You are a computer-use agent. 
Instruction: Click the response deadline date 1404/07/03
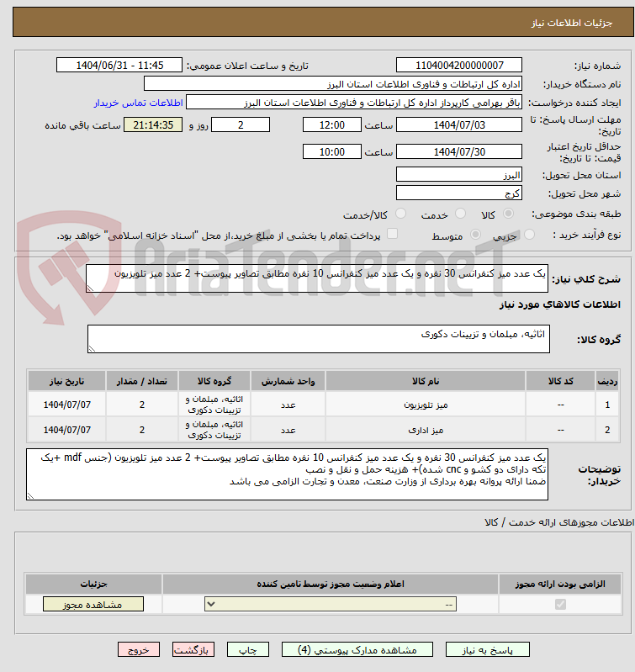(x=459, y=124)
